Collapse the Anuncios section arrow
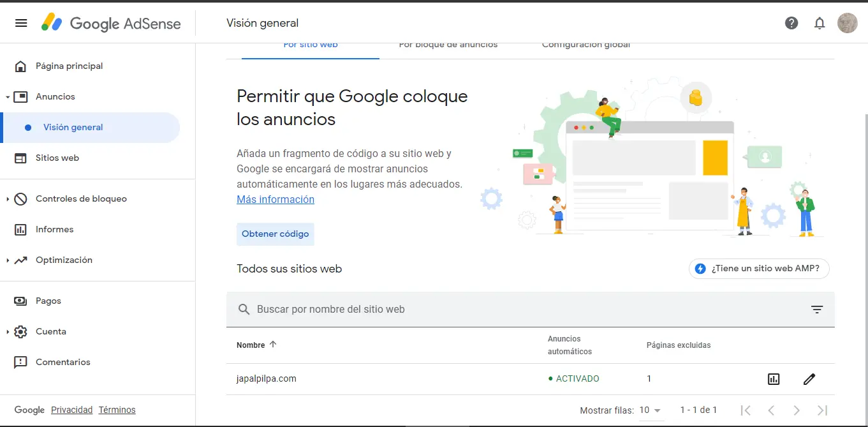This screenshot has height=427, width=868. tap(7, 97)
